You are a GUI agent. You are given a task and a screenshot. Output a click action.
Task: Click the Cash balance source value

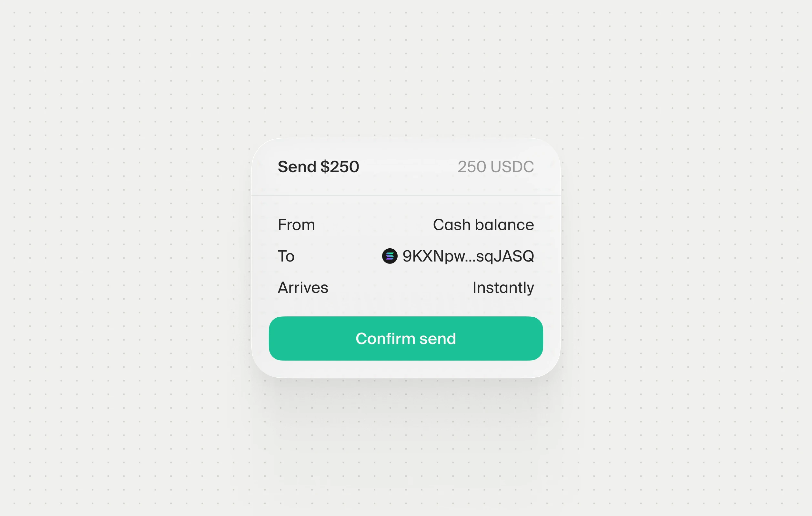coord(483,225)
